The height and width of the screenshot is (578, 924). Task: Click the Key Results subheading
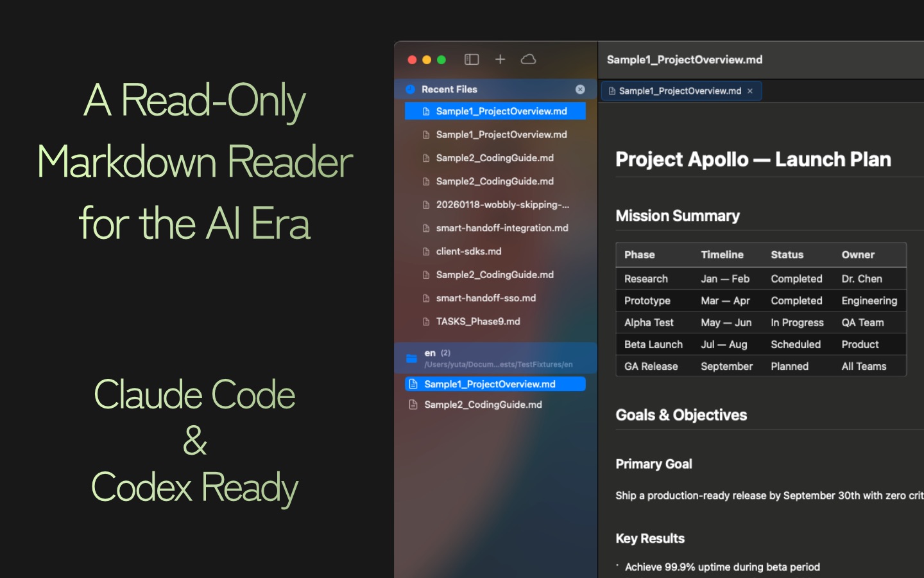pos(650,539)
